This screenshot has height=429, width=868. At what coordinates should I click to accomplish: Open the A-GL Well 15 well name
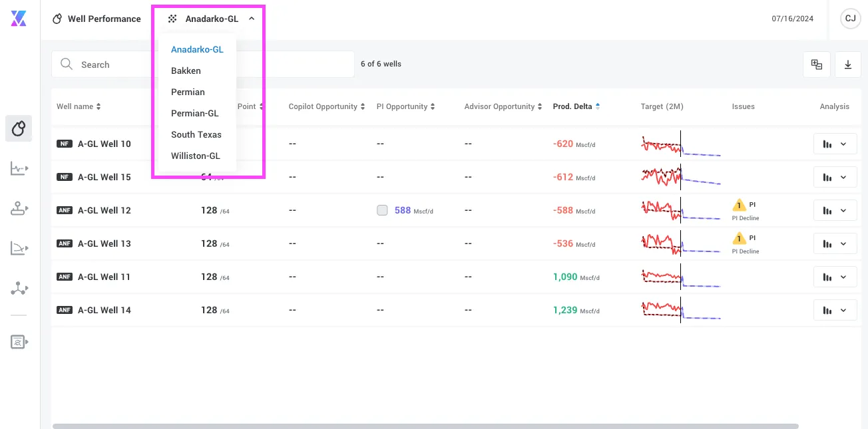tap(105, 177)
